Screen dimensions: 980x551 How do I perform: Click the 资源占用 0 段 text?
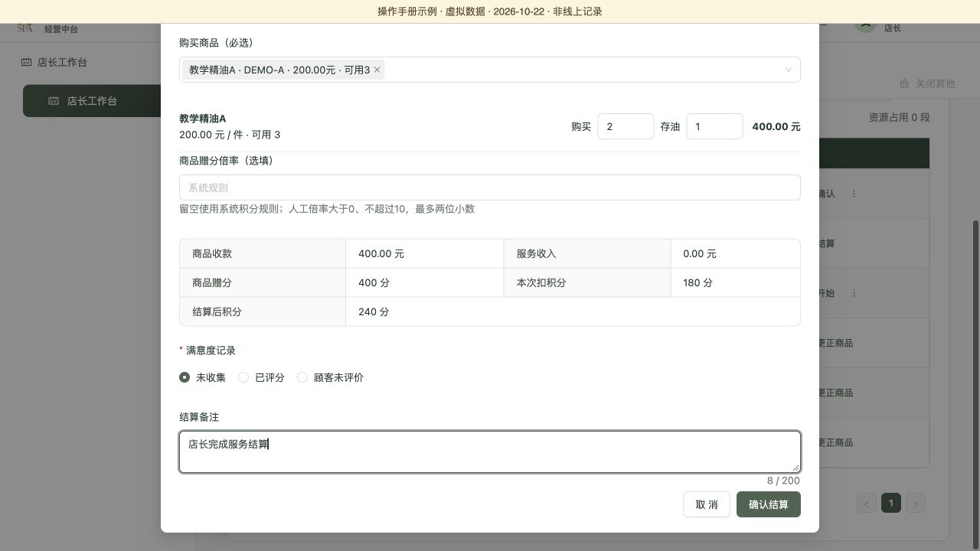(x=899, y=117)
